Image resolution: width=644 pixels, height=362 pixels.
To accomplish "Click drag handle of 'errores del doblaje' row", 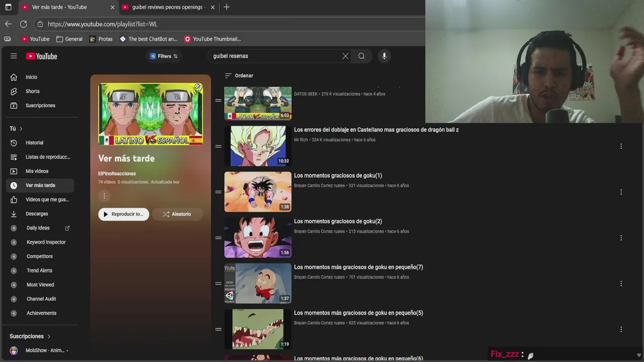I will click(x=218, y=146).
